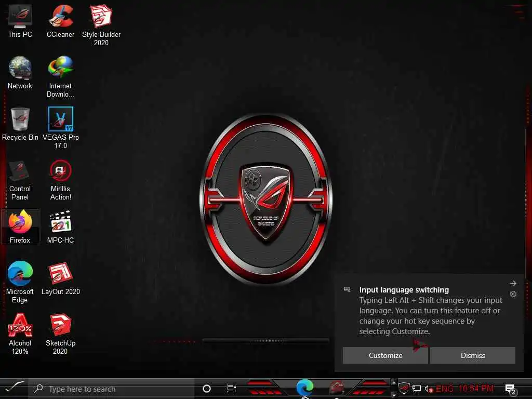Launch Microsoft Edge from desktop
532x399 pixels.
(x=20, y=282)
